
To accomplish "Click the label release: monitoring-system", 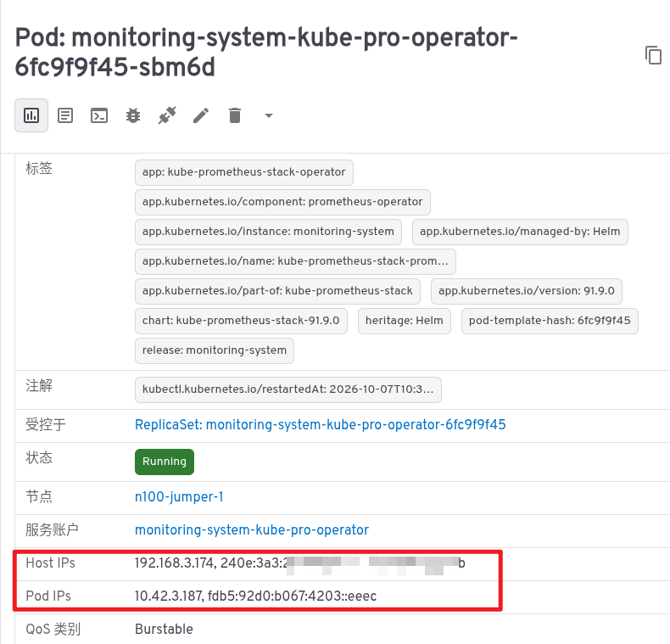I will (x=215, y=350).
